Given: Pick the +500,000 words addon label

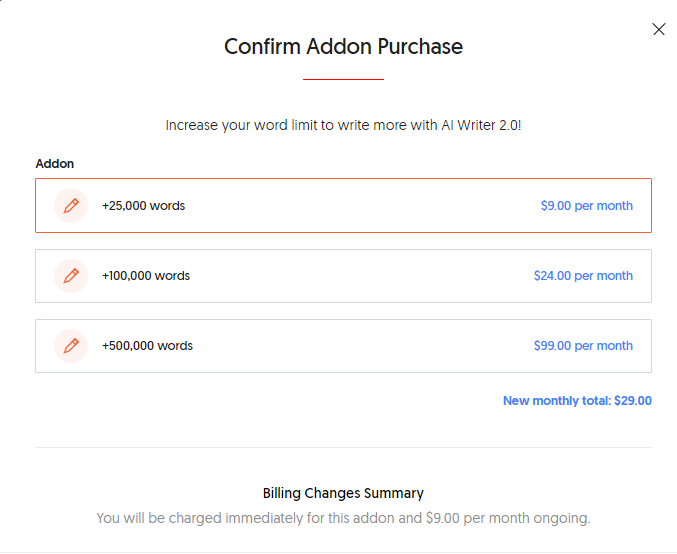Looking at the screenshot, I should pos(147,346).
